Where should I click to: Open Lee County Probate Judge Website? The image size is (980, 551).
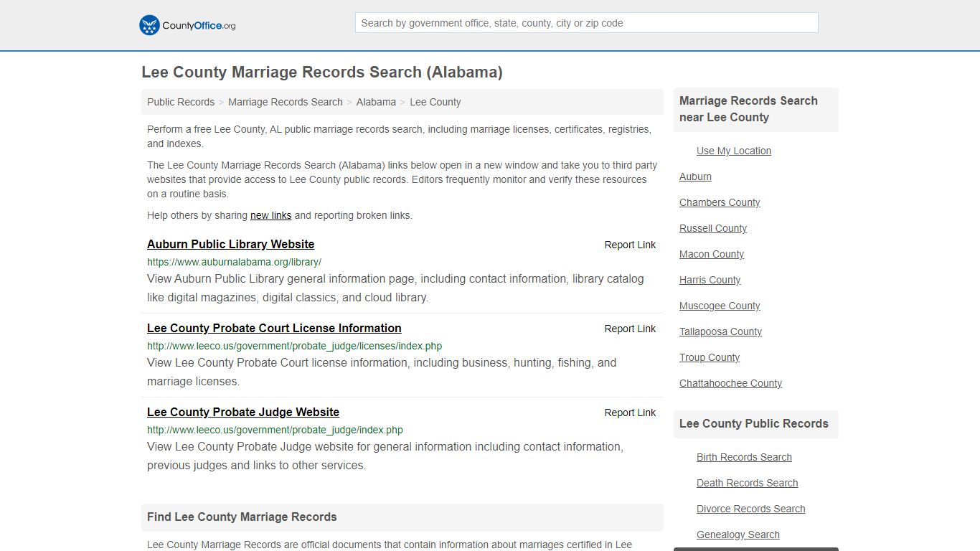pos(243,412)
